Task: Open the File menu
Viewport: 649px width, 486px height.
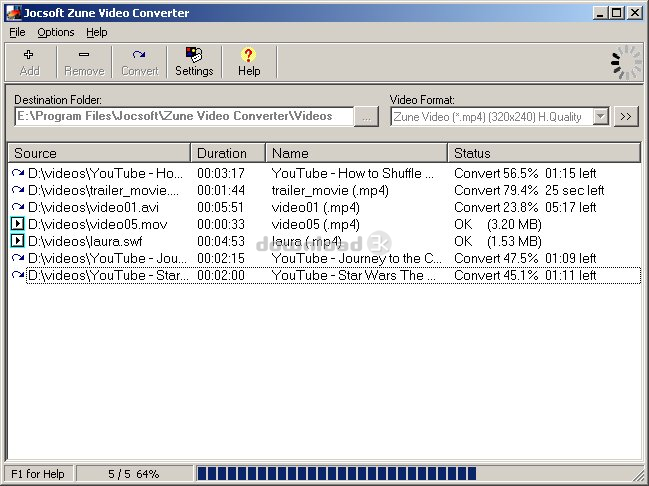Action: click(x=17, y=32)
